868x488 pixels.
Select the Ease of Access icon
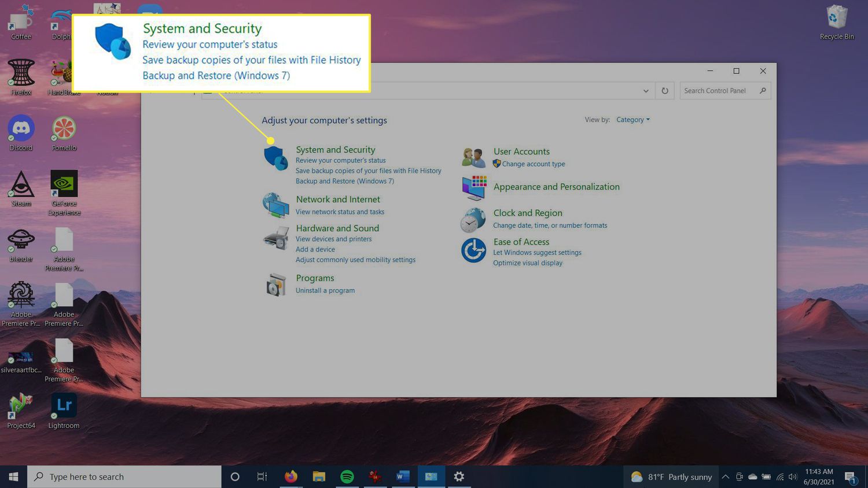[x=473, y=251]
